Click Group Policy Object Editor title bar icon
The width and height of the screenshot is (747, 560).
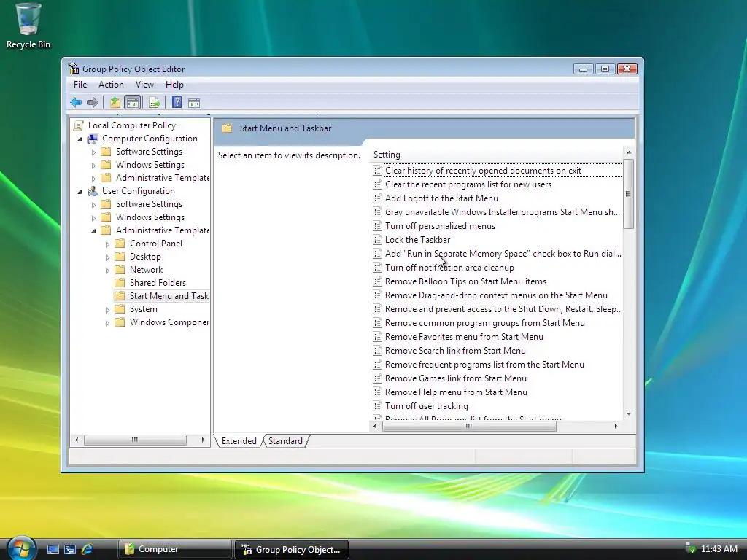[74, 69]
